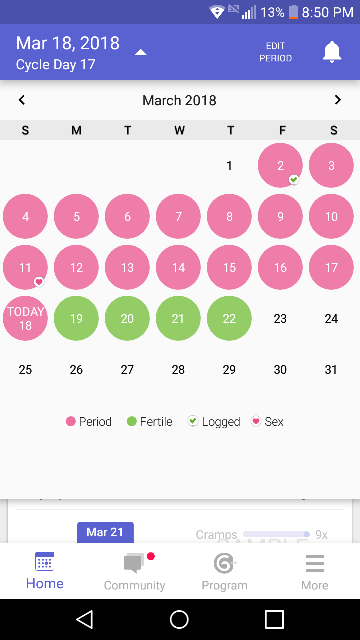
Task: Select March 2 with logged checkmark
Action: point(280,165)
